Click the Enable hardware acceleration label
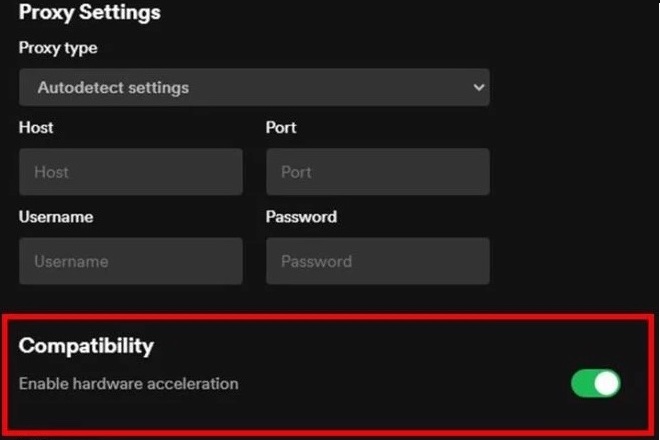Viewport: 660px width, 440px height. pos(128,383)
